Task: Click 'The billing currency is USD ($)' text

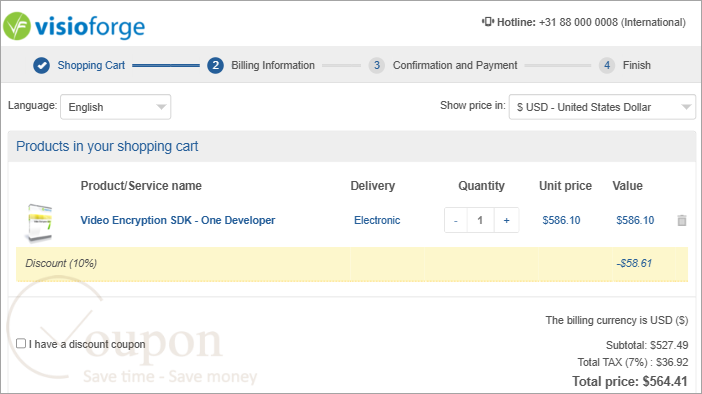Action: click(616, 320)
